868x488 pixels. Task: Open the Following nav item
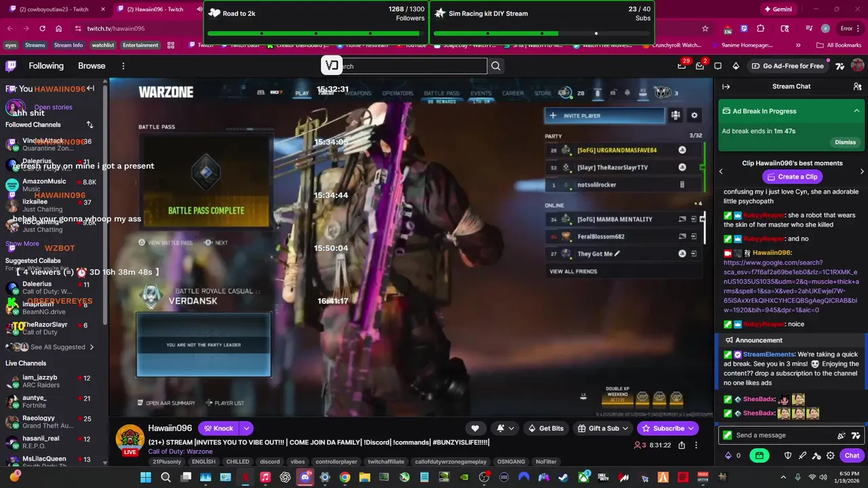(x=46, y=66)
